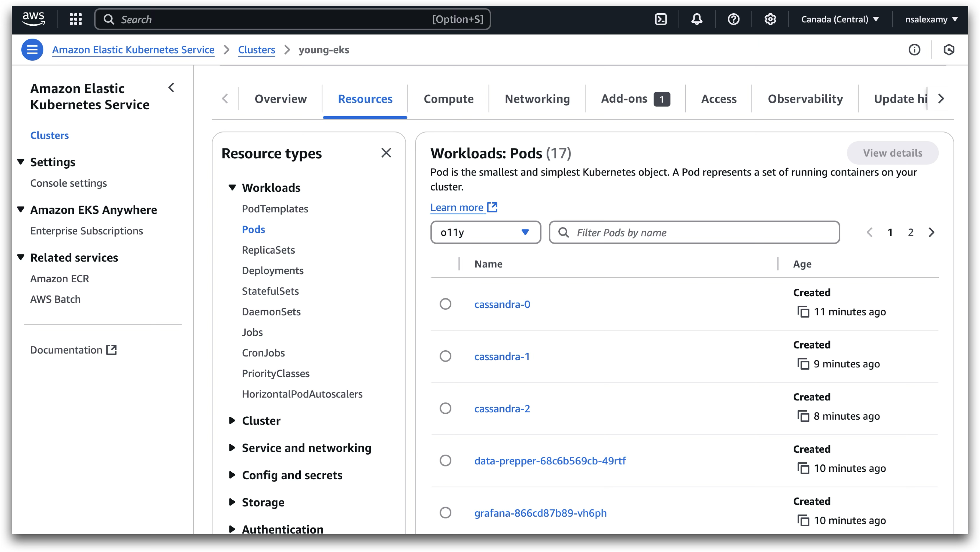
Task: Open the help question mark menu
Action: (734, 19)
